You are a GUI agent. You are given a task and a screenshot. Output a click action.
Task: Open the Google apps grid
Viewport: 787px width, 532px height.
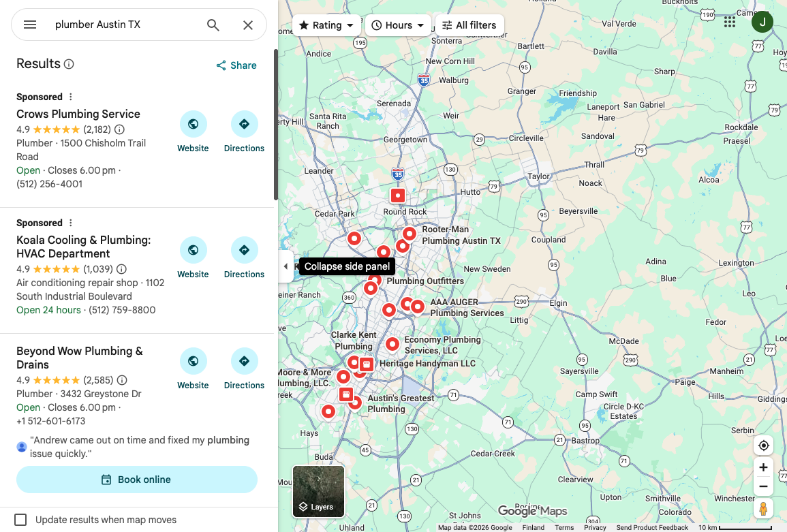point(730,22)
